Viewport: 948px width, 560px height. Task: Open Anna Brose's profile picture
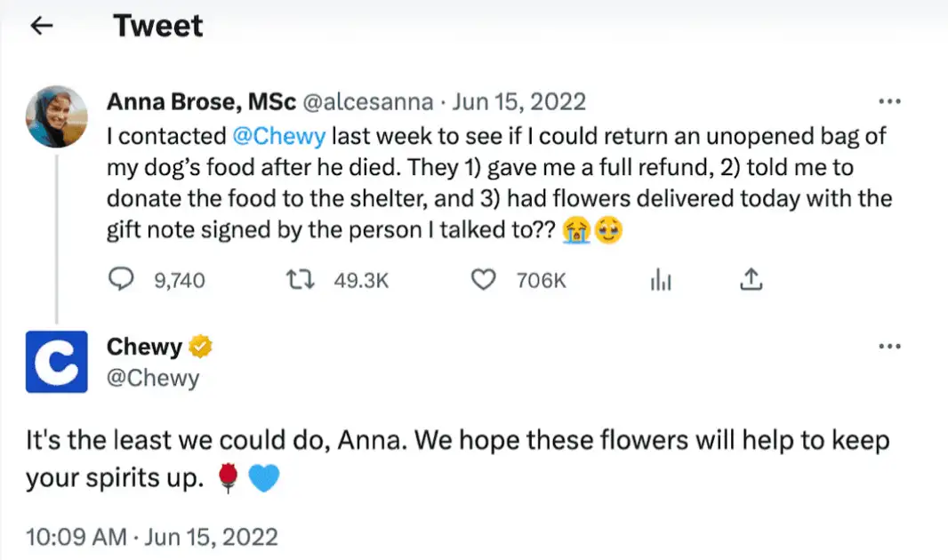pyautogui.click(x=57, y=116)
